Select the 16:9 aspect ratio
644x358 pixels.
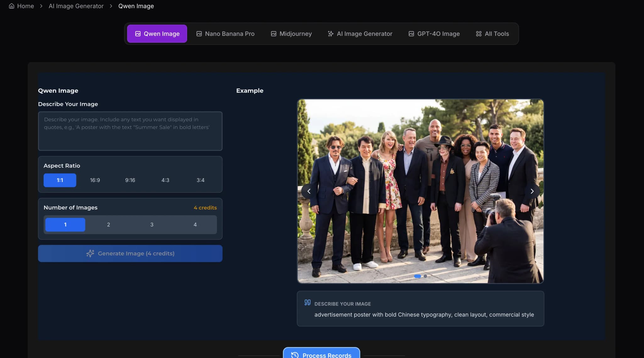click(95, 180)
